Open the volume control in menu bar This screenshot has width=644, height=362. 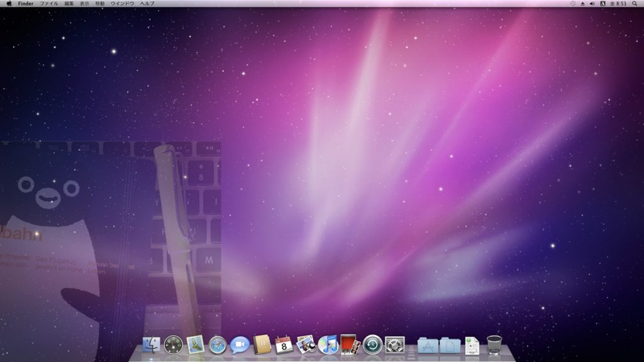coord(592,3)
